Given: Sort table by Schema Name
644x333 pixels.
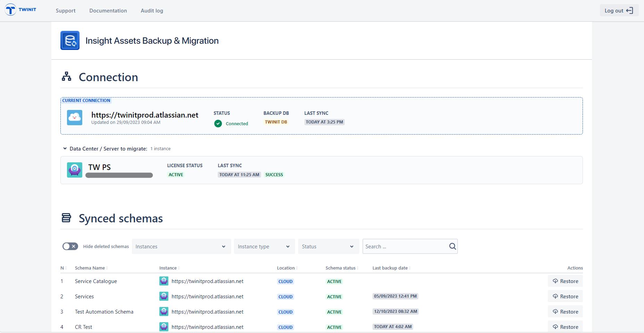Looking at the screenshot, I should (x=91, y=268).
